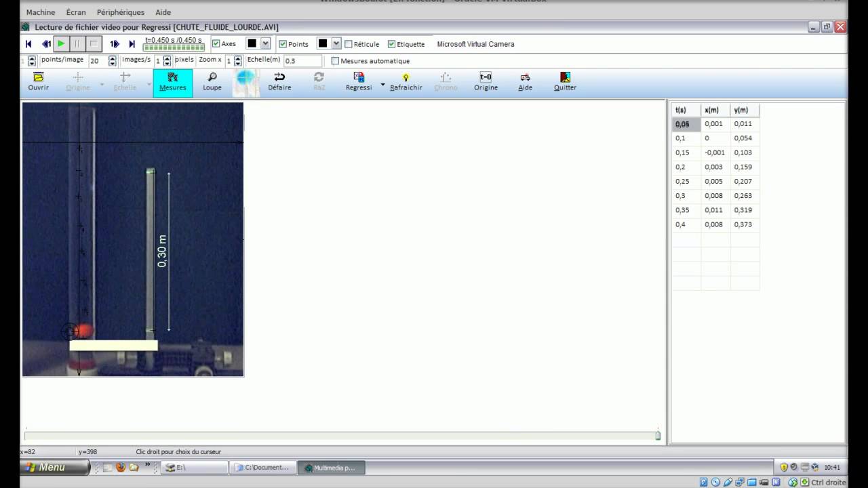The width and height of the screenshot is (868, 488).
Task: Switch to Multimedia p... taskbar button
Action: click(332, 468)
